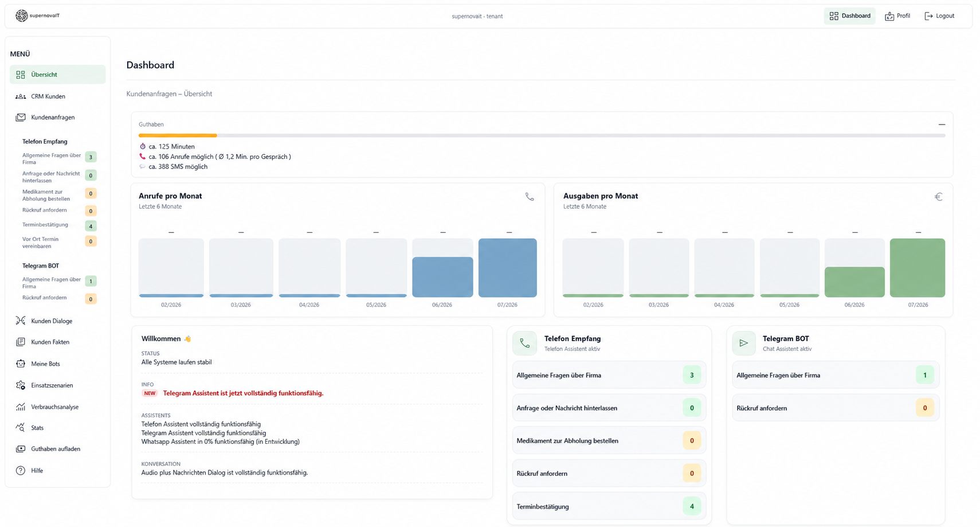Click the 06/2026 bar in Anrufe chart

click(442, 277)
